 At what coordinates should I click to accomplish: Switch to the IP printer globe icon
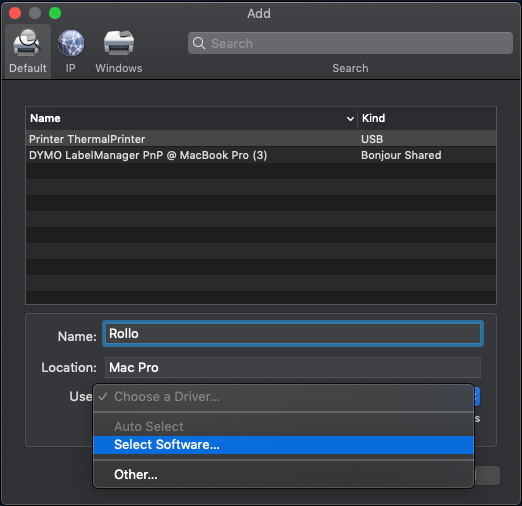71,43
